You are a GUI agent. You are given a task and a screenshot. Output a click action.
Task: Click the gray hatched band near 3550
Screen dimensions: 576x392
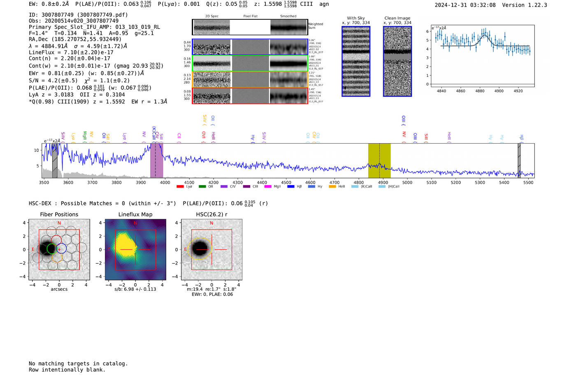tap(55, 160)
